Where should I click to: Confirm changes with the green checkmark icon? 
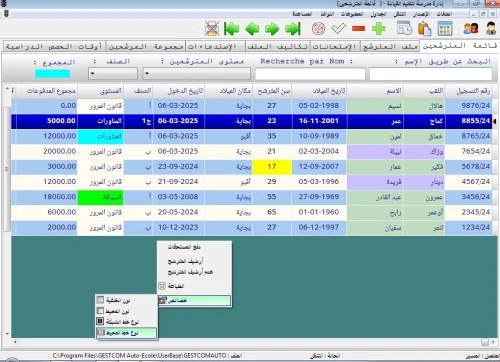[x=338, y=29]
